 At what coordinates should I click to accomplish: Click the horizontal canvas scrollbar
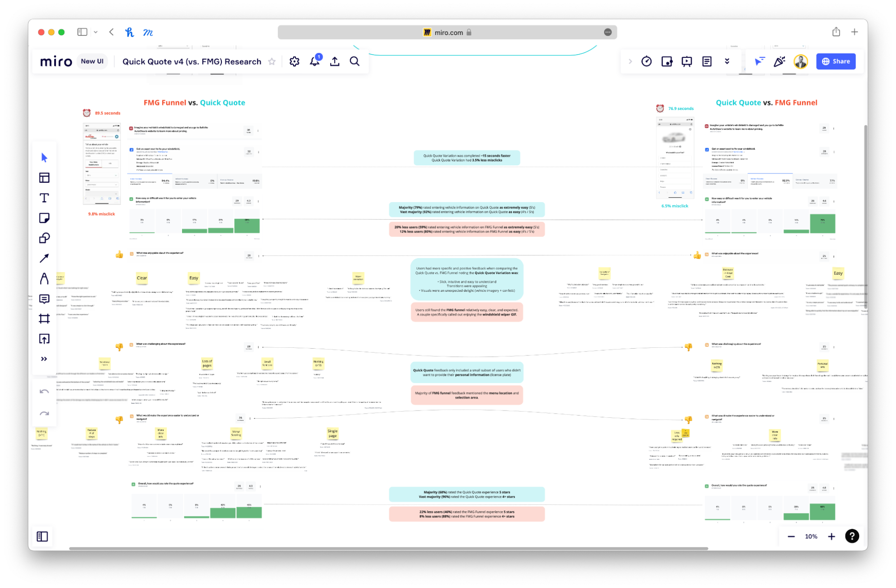point(388,549)
